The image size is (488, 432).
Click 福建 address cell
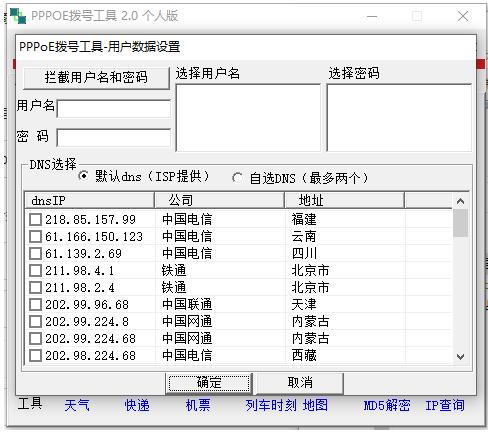pos(304,220)
